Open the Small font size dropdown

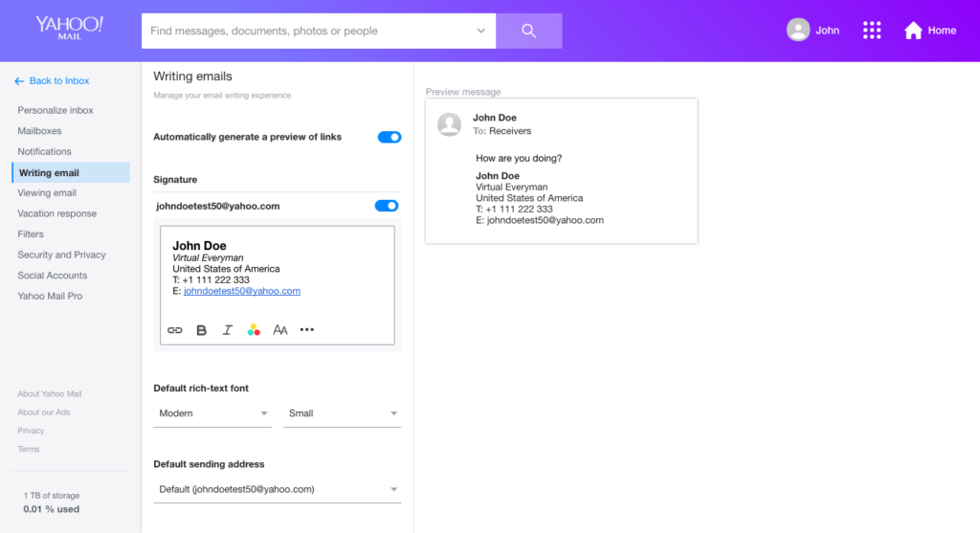pos(342,413)
